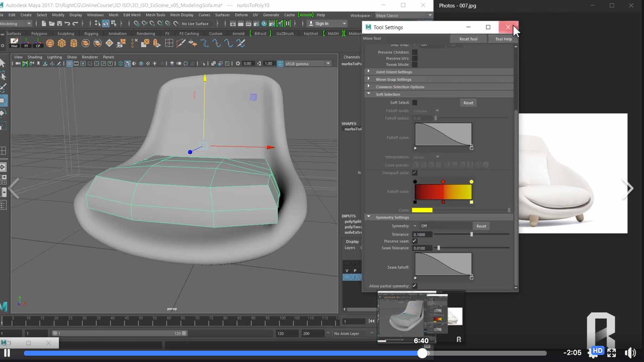The height and width of the screenshot is (362, 644).
Task: Click the polygon sphere shelf icon
Action: (x=50, y=43)
